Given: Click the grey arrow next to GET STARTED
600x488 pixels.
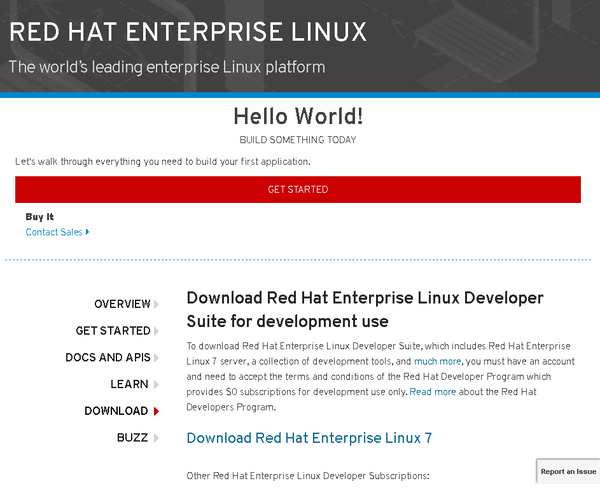Looking at the screenshot, I should pyautogui.click(x=157, y=331).
